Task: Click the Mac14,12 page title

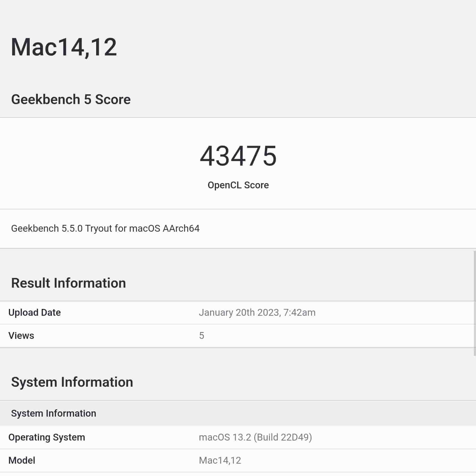Action: coord(64,47)
